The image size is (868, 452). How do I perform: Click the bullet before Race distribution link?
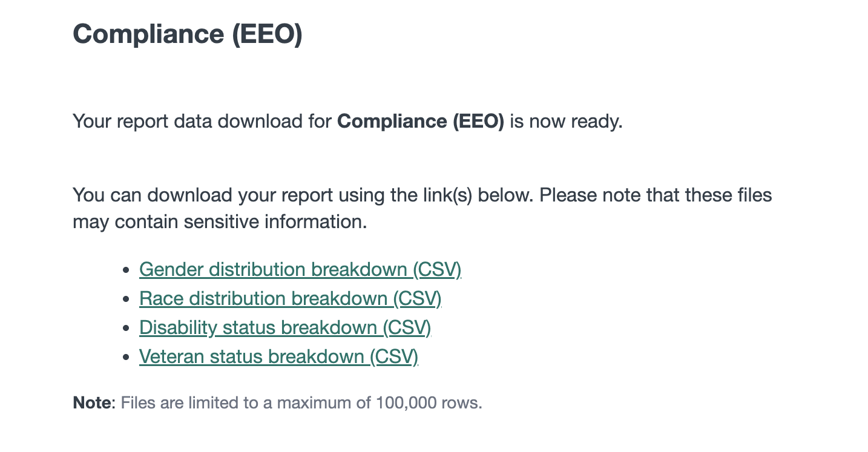click(126, 299)
